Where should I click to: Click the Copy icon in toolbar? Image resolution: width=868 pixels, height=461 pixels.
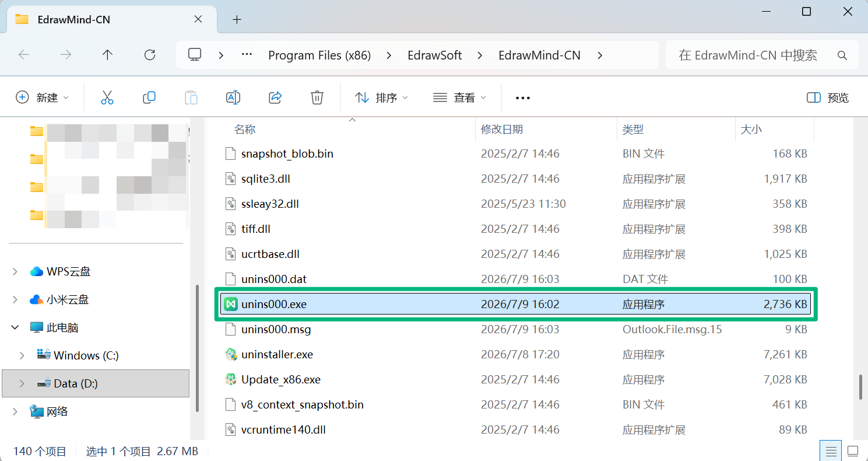[x=149, y=97]
